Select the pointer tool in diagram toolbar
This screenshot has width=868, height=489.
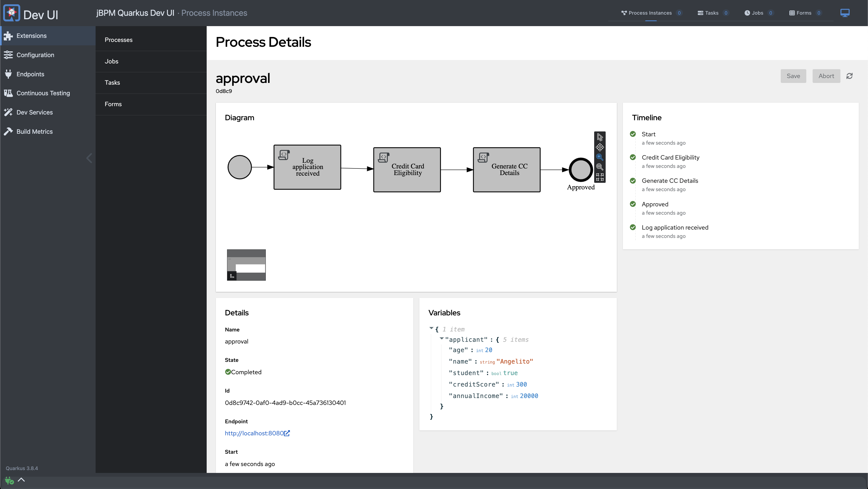point(600,137)
